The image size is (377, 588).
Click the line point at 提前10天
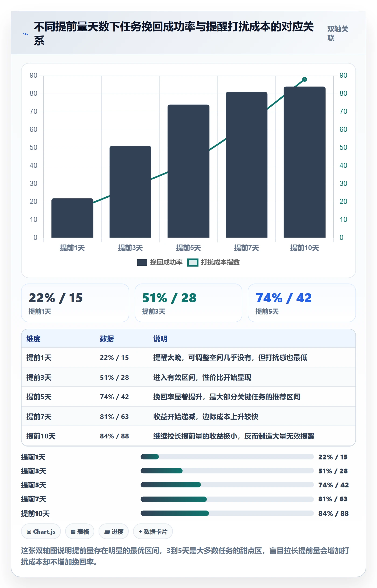coord(305,79)
